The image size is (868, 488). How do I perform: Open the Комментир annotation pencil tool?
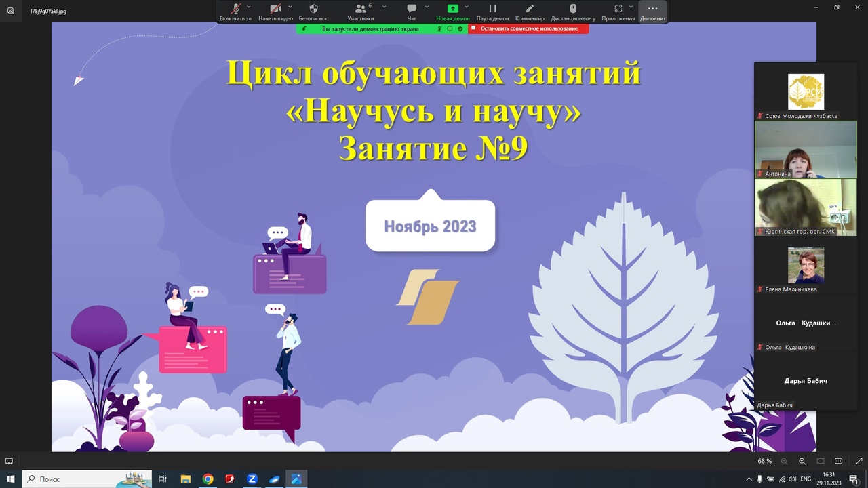(x=530, y=12)
